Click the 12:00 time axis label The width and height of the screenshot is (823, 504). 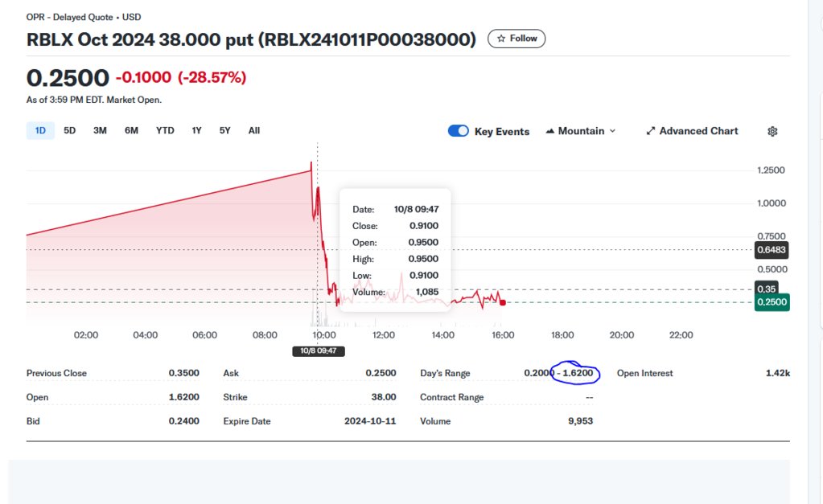pos(384,335)
